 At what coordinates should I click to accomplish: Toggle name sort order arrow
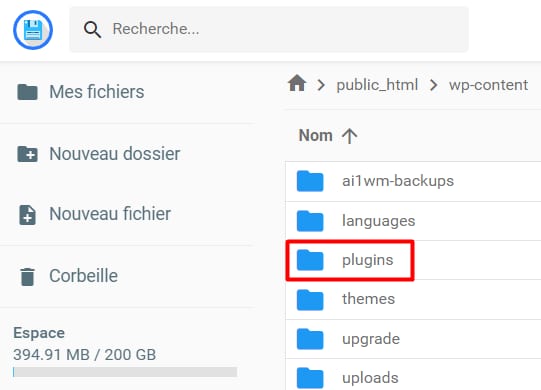point(349,136)
